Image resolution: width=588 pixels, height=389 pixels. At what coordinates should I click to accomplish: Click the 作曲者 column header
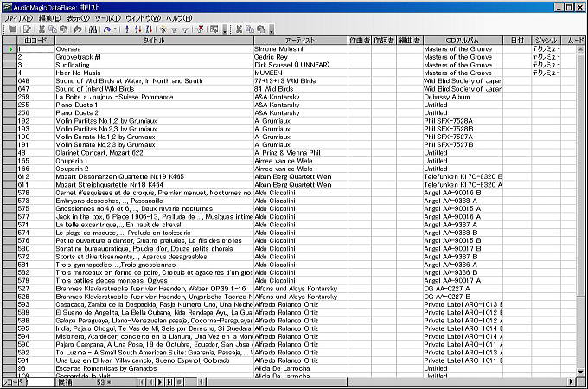(x=360, y=40)
